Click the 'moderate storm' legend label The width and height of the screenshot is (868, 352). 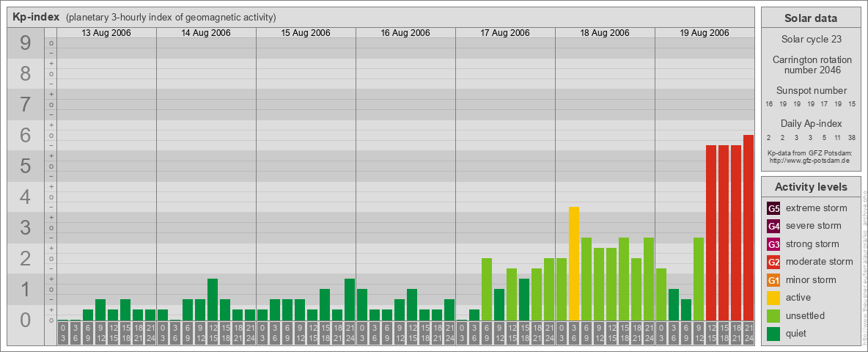(x=820, y=262)
